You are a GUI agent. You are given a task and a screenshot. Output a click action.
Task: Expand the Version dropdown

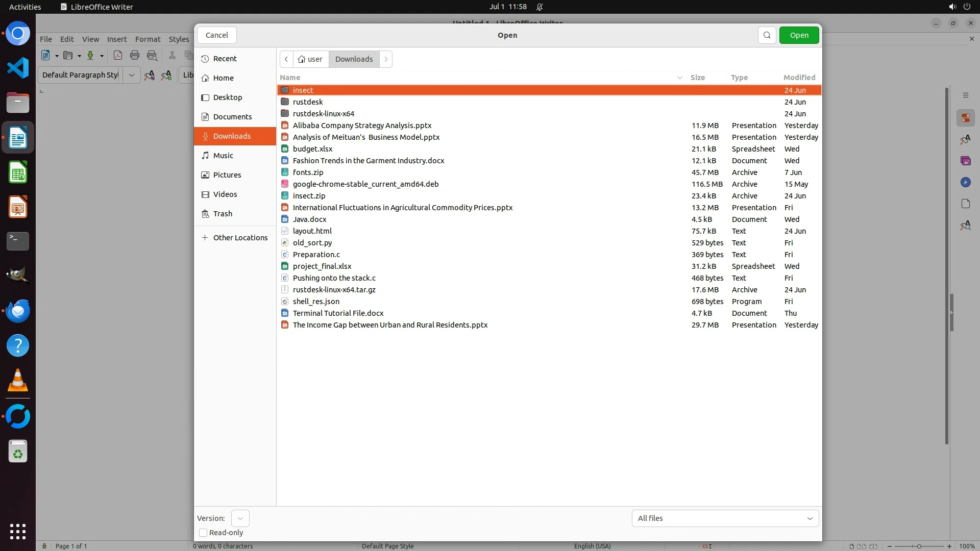[240, 518]
